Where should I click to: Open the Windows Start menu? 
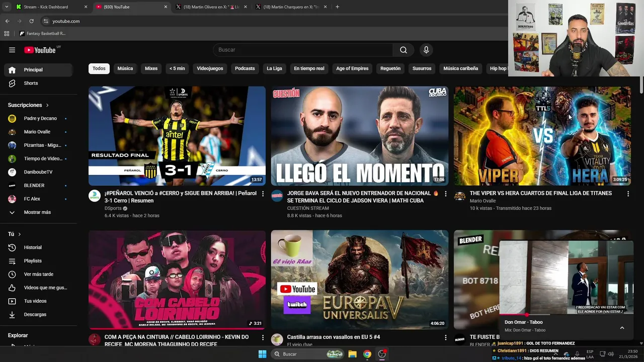(x=262, y=354)
